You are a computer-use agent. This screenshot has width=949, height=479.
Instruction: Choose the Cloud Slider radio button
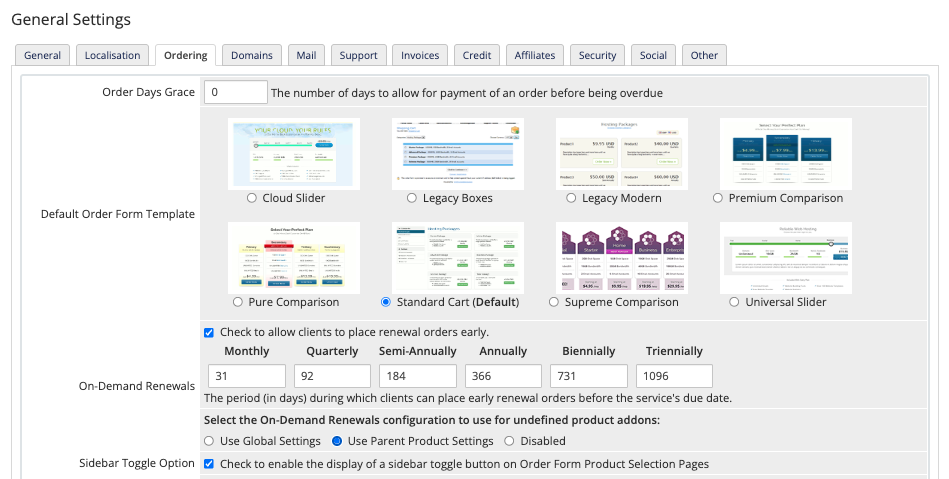pyautogui.click(x=252, y=198)
